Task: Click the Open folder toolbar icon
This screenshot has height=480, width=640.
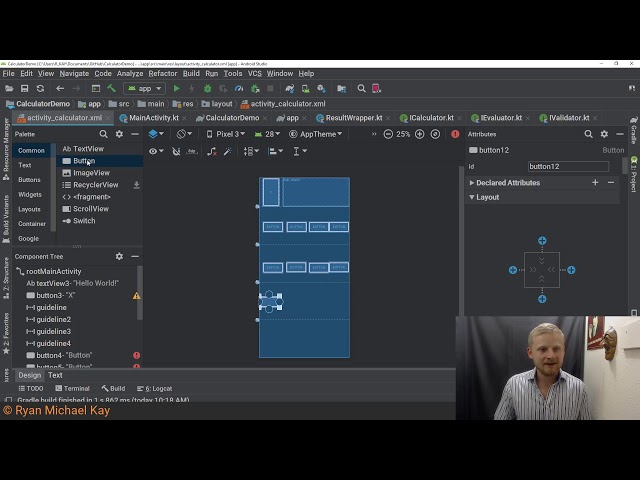Action: pyautogui.click(x=9, y=89)
